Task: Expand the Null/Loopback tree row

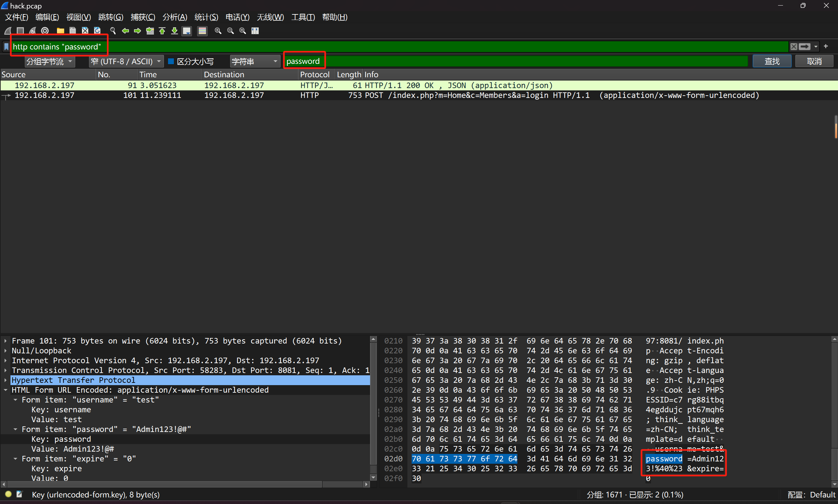Action: (6, 350)
